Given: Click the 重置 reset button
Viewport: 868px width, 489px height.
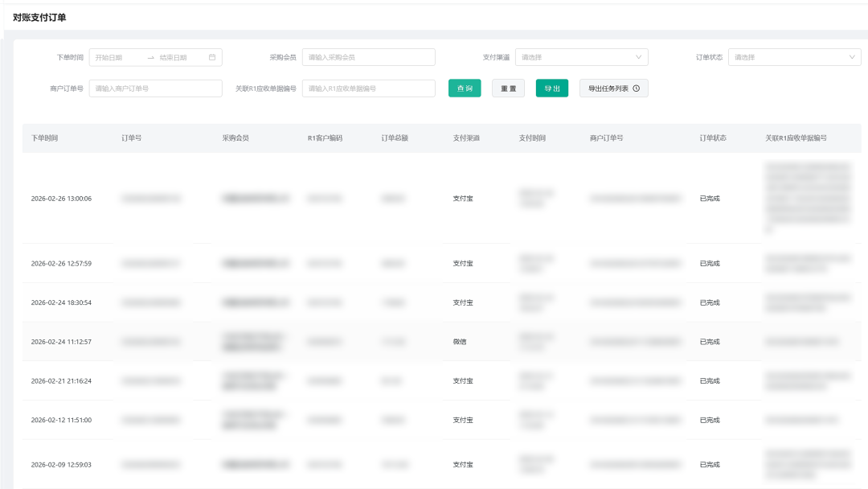Looking at the screenshot, I should (x=508, y=88).
